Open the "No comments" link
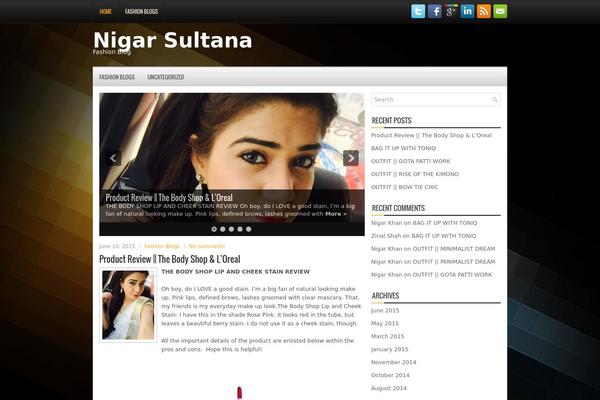Image resolution: width=600 pixels, height=400 pixels. [207, 246]
